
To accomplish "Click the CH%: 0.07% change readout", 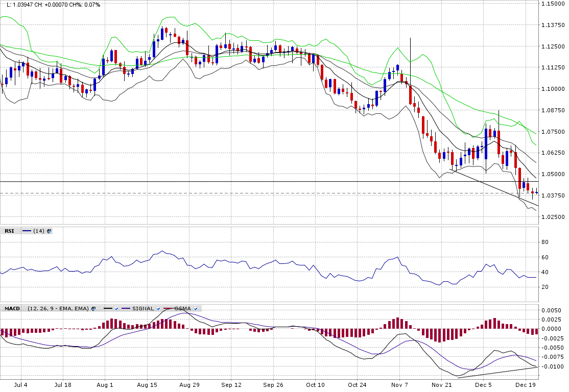I will click(x=85, y=5).
